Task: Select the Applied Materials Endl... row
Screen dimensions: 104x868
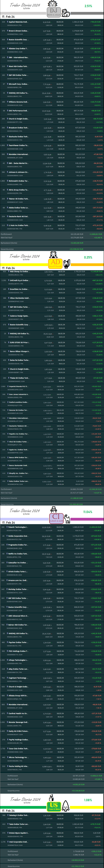Action: pyautogui.click(x=52, y=24)
